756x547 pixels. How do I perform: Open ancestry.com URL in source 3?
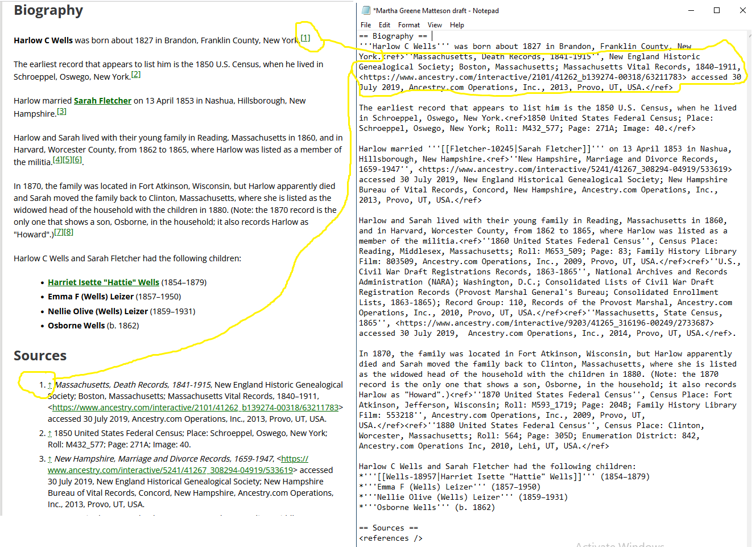pos(170,470)
